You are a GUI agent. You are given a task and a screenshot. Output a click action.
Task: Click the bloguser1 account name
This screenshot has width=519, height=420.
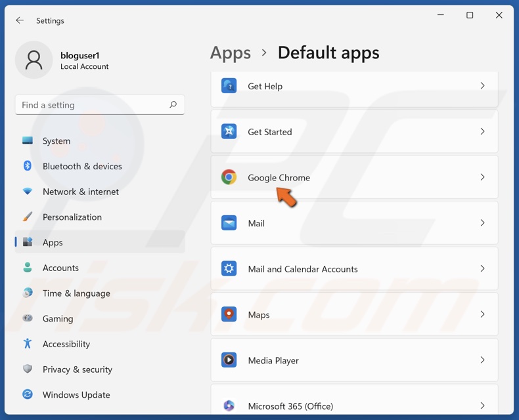coord(79,55)
